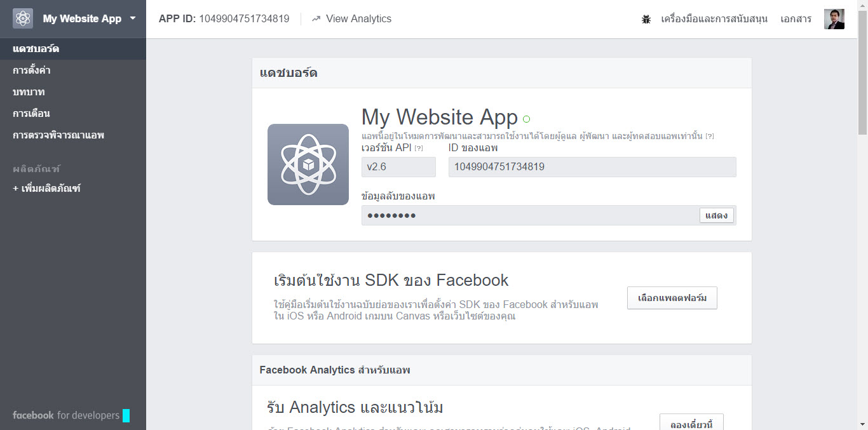Click the ID ของแอพ field
868x430 pixels.
click(x=592, y=167)
